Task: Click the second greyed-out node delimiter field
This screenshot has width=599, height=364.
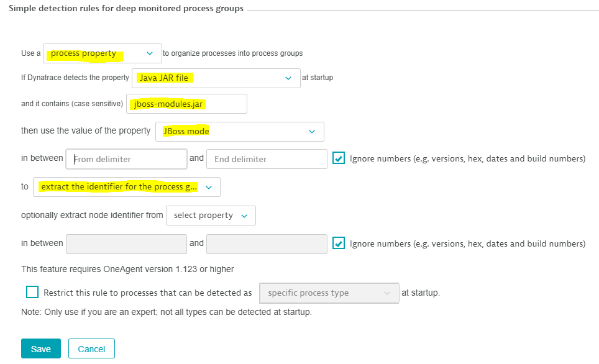Action: click(267, 243)
